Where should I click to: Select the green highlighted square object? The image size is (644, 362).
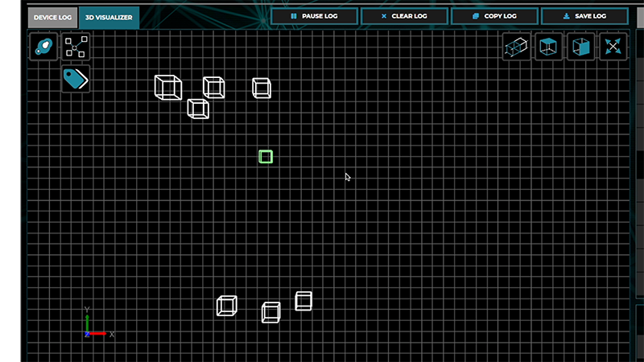(266, 157)
